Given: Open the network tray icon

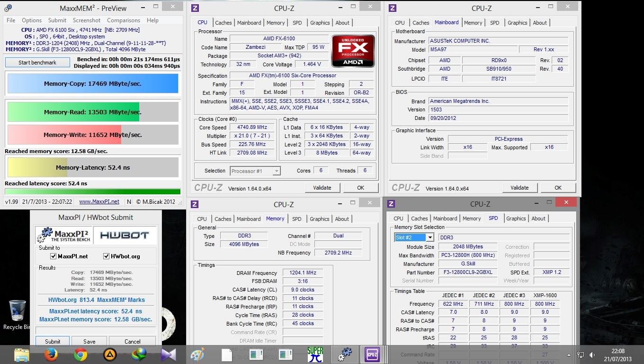Looking at the screenshot, I should 581,355.
